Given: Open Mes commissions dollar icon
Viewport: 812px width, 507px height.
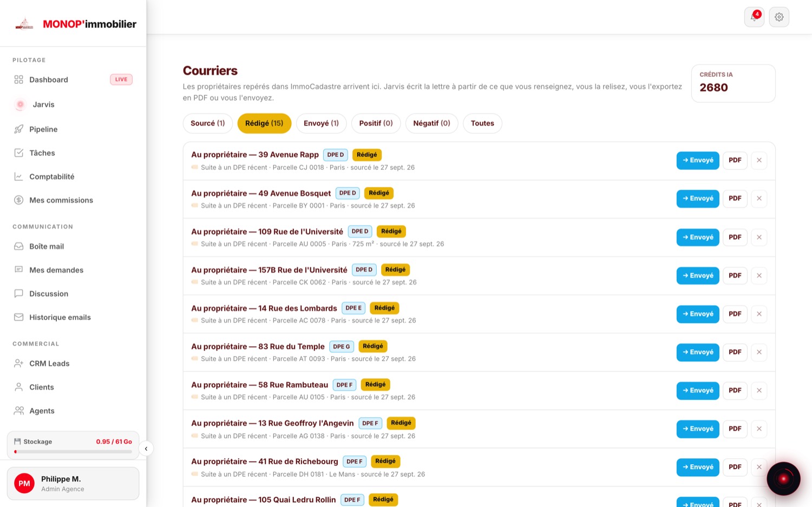Looking at the screenshot, I should (19, 200).
